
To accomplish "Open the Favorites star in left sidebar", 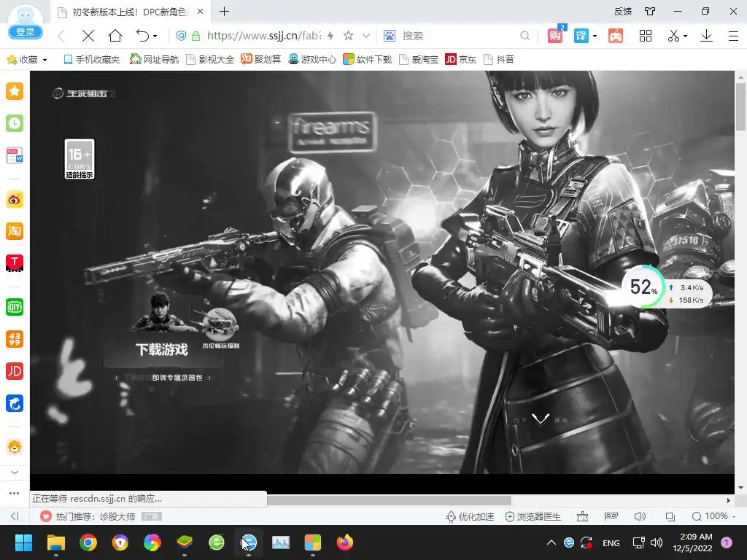I will 15,91.
